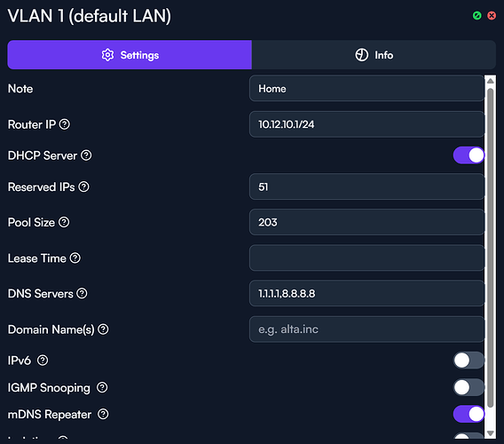Click the scrollbar down arrow
Image resolution: width=504 pixels, height=444 pixels.
(x=490, y=433)
